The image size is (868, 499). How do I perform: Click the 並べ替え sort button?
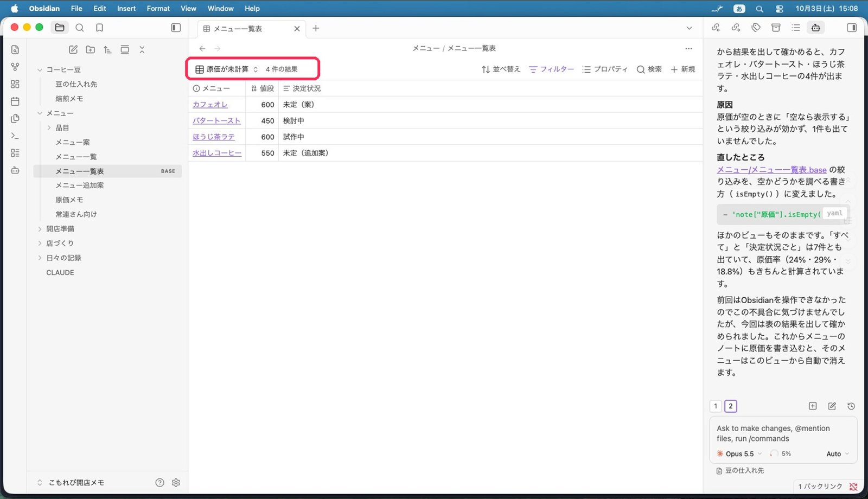tap(501, 69)
